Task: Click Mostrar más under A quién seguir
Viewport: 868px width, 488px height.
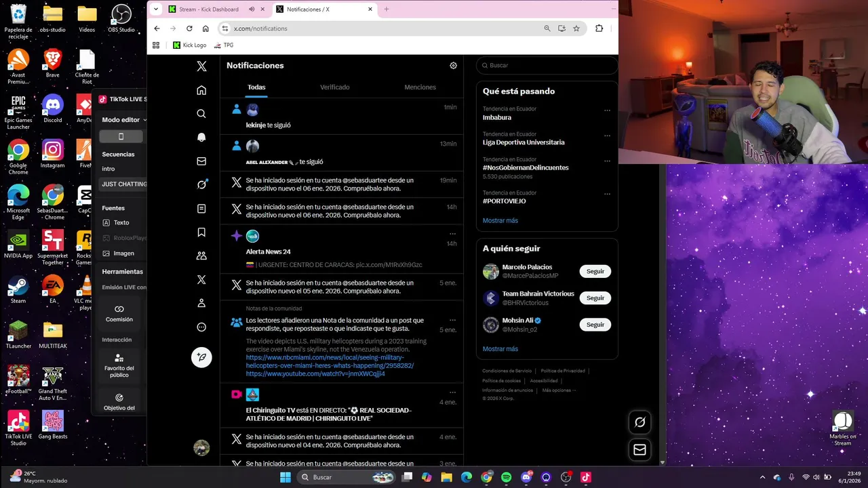Action: (500, 349)
